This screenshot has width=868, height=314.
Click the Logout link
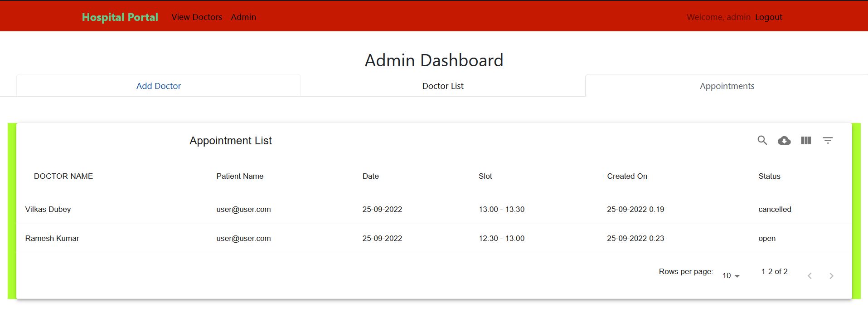click(x=769, y=17)
